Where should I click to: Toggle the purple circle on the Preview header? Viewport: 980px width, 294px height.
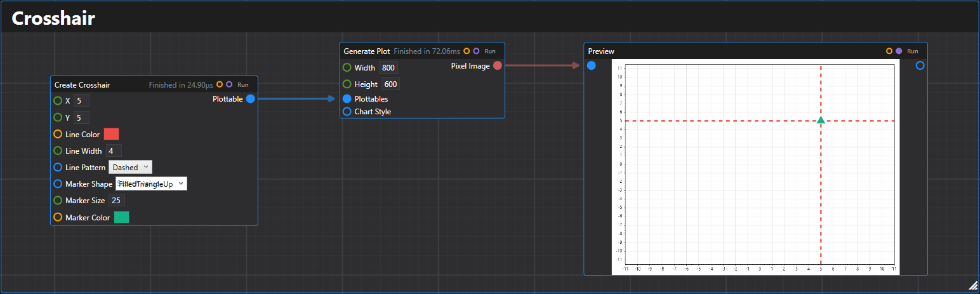[x=899, y=51]
